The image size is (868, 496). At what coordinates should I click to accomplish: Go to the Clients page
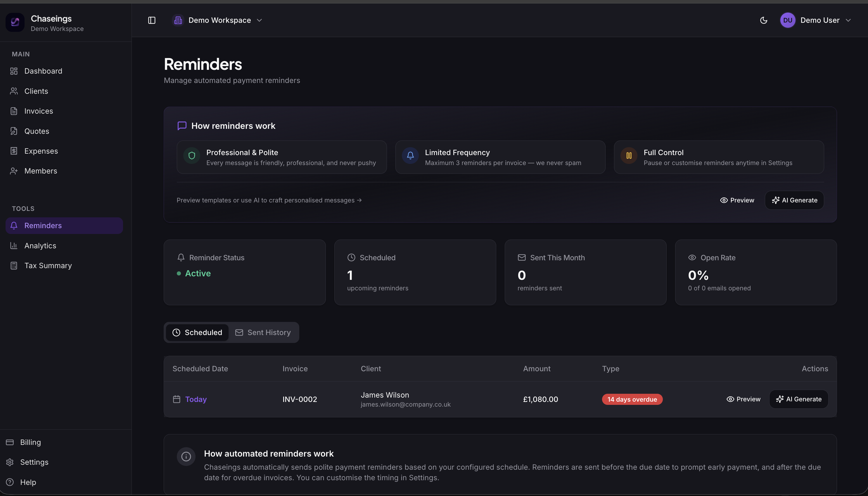click(36, 91)
